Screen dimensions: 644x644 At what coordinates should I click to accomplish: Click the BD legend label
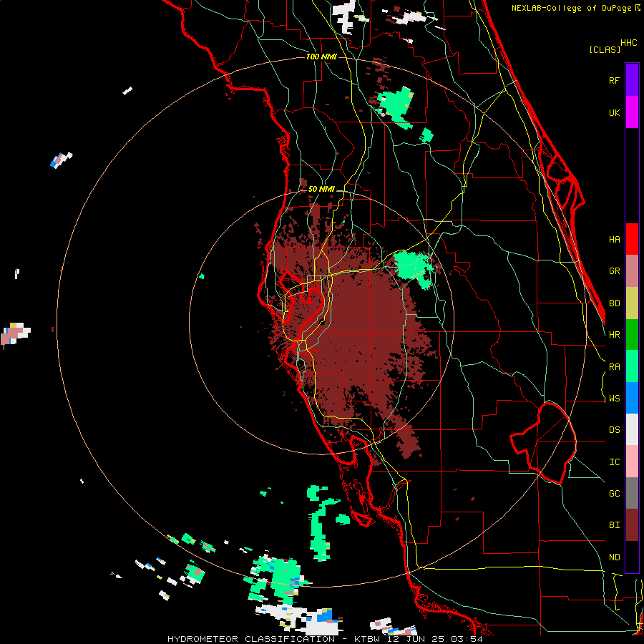coord(614,303)
